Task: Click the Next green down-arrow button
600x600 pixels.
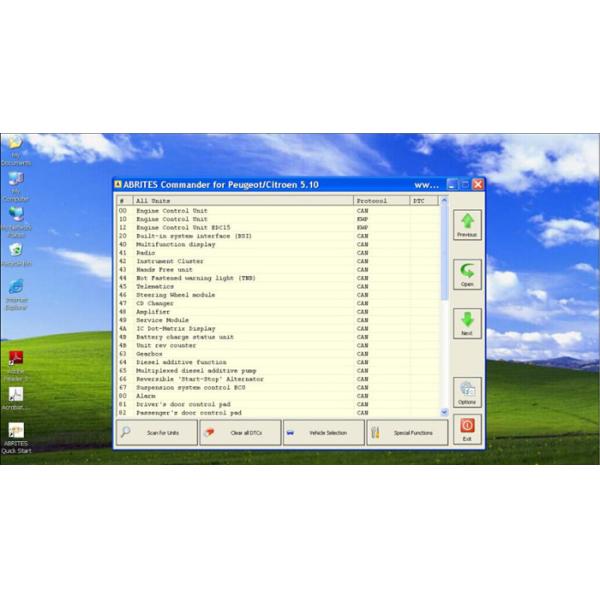Action: [466, 322]
